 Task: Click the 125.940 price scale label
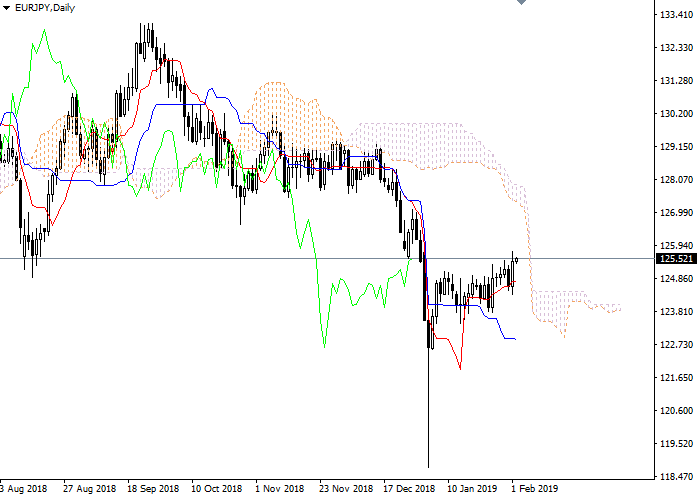(676, 246)
